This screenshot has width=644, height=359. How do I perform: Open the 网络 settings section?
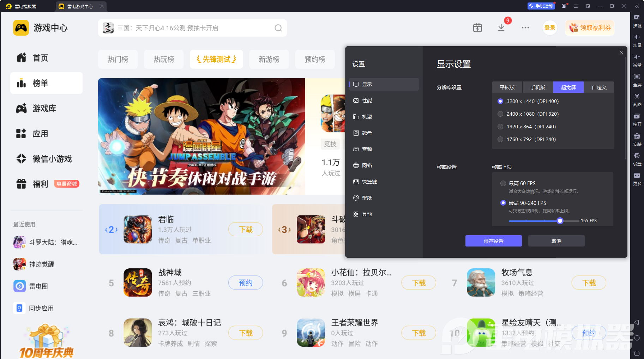384,165
